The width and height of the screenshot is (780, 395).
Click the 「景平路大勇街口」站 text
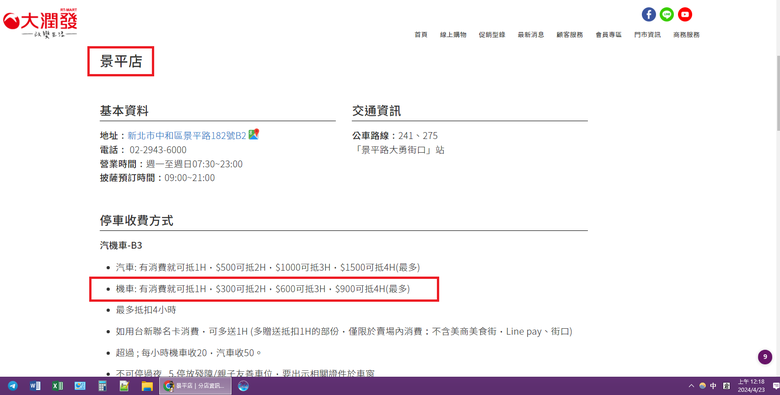[x=398, y=150]
